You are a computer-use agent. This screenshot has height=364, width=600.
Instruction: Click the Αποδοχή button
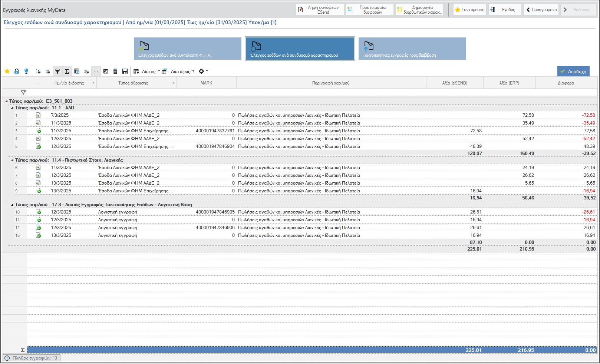573,71
